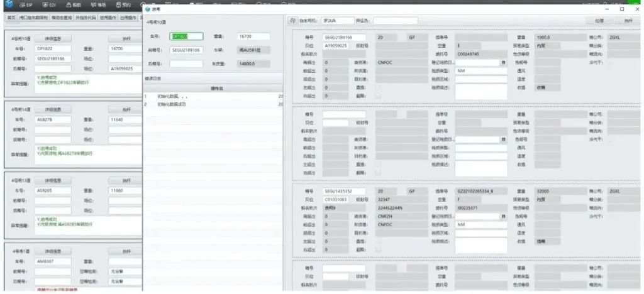644x294 pixels.
Task: Toggle the over-limit checkbox in first container panel
Action: pyautogui.click(x=379, y=95)
